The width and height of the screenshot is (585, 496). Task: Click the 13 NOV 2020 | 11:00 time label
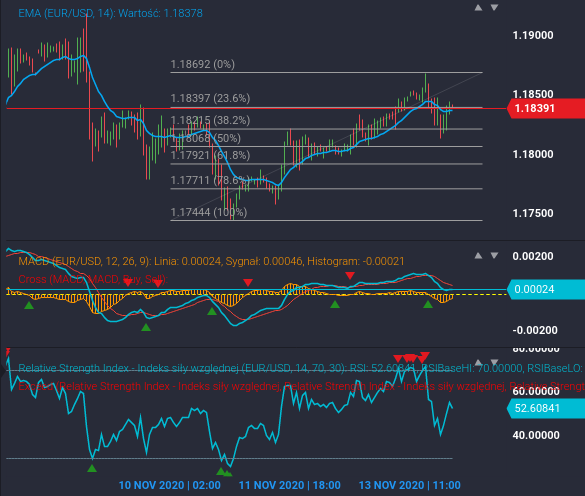(x=410, y=485)
